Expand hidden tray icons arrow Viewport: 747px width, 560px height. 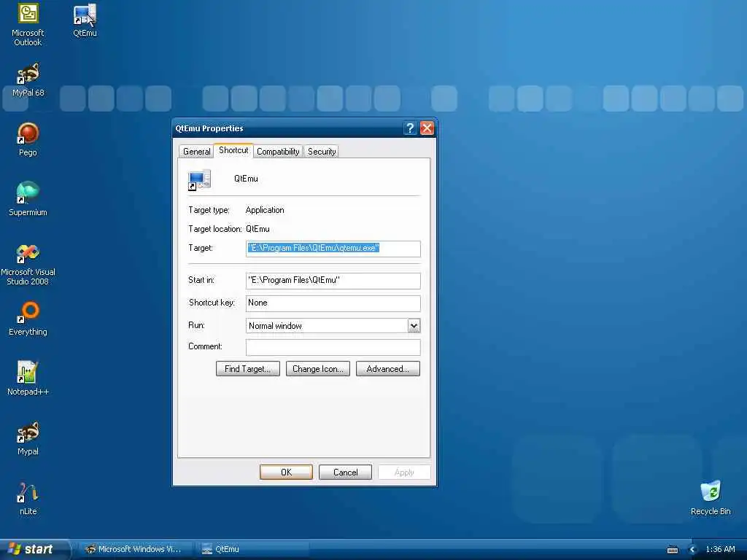click(693, 550)
